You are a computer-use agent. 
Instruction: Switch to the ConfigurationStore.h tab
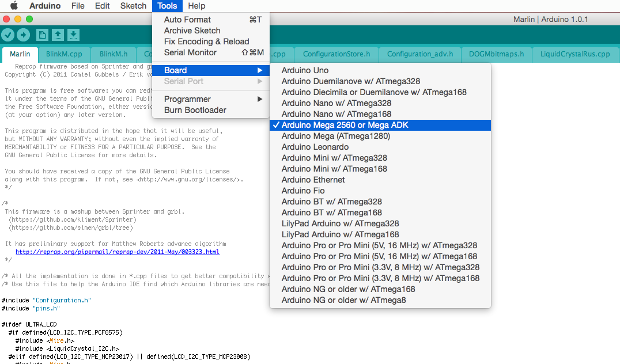point(337,54)
